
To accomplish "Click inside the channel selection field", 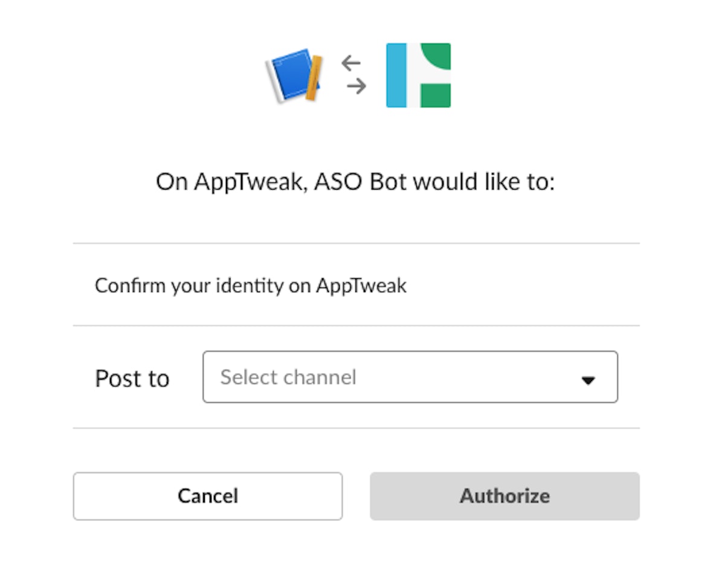I will click(x=362, y=377).
